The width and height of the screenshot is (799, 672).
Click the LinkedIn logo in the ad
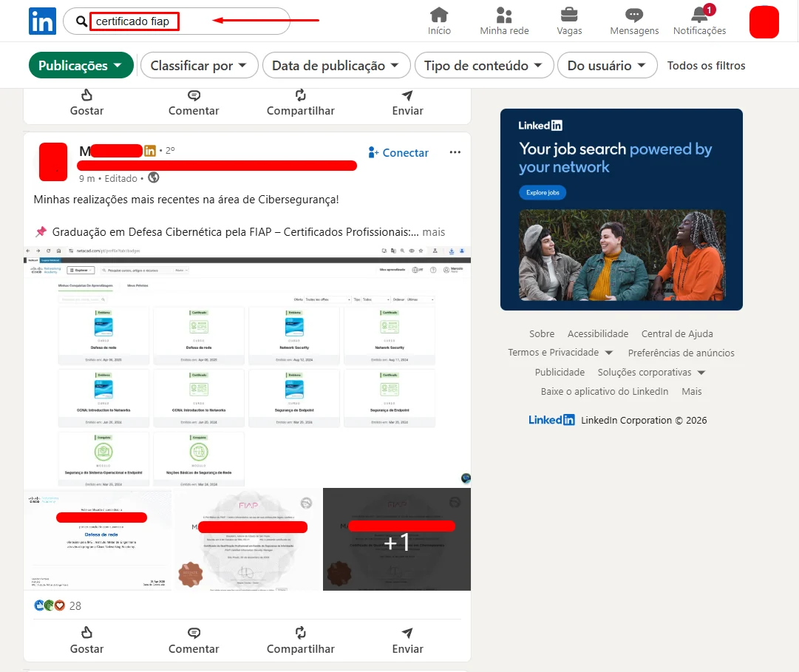tap(540, 126)
